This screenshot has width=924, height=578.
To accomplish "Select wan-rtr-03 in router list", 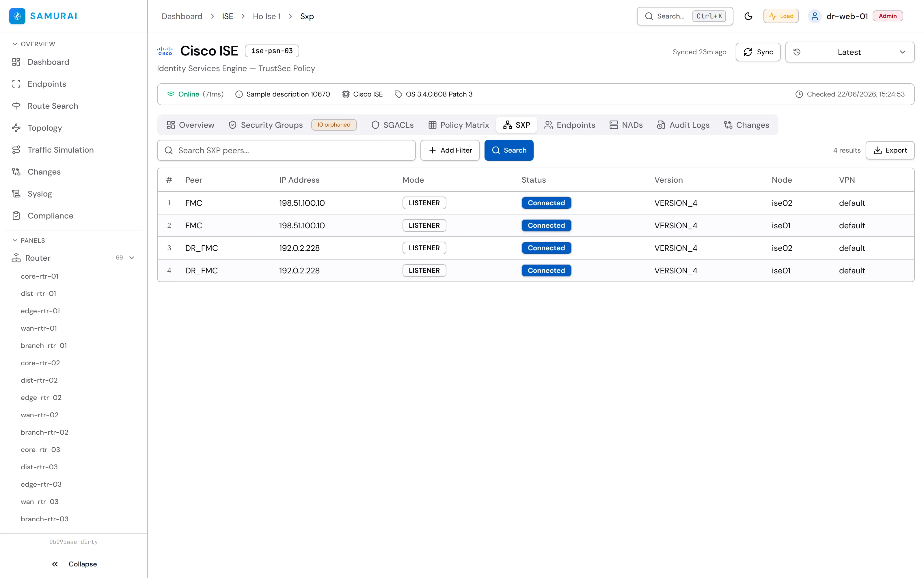I will coord(40,501).
